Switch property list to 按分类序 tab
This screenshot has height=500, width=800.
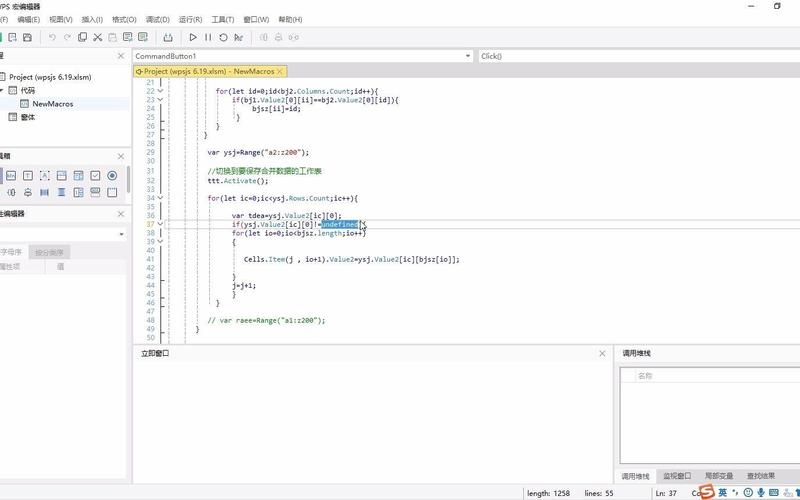tap(49, 252)
